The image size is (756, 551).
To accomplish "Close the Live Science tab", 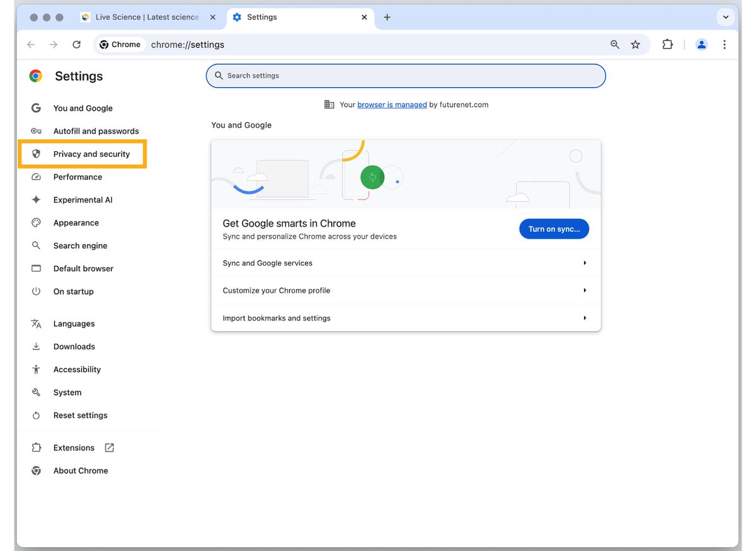I will pyautogui.click(x=213, y=17).
